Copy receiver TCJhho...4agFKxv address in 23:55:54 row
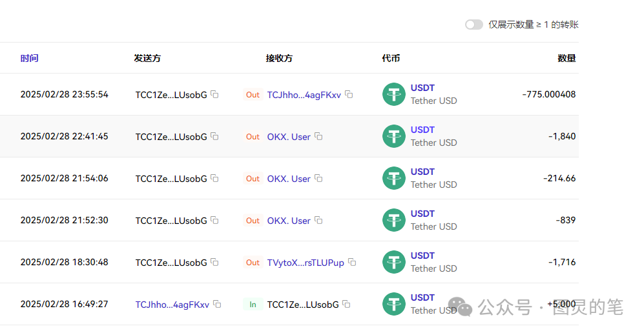Image resolution: width=644 pixels, height=333 pixels. pos(349,94)
